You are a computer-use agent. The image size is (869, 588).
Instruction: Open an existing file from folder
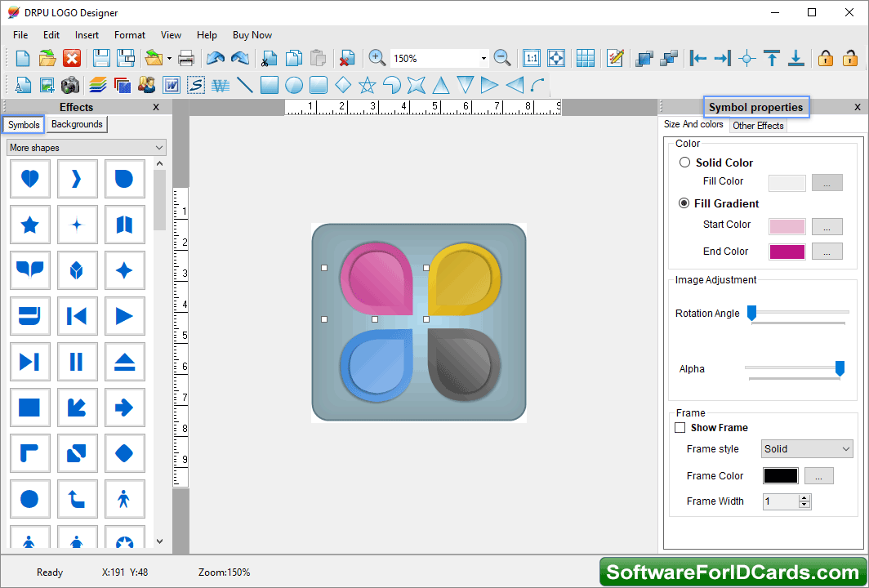coord(47,58)
